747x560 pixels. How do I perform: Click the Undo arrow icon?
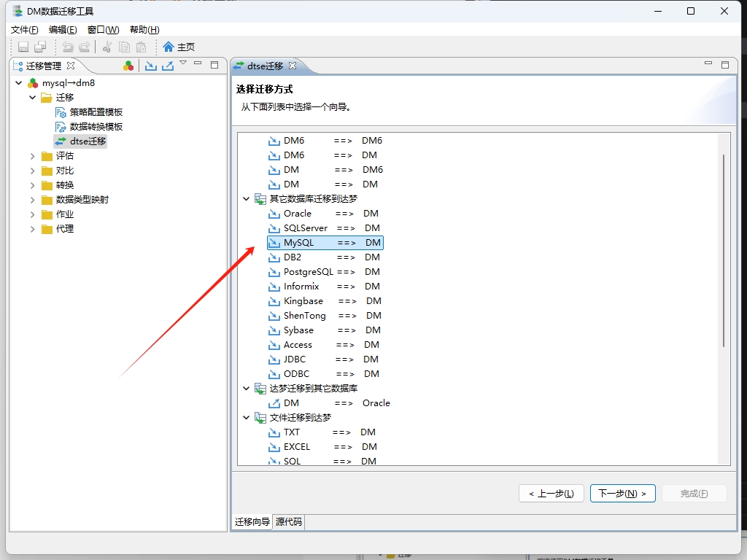point(68,47)
